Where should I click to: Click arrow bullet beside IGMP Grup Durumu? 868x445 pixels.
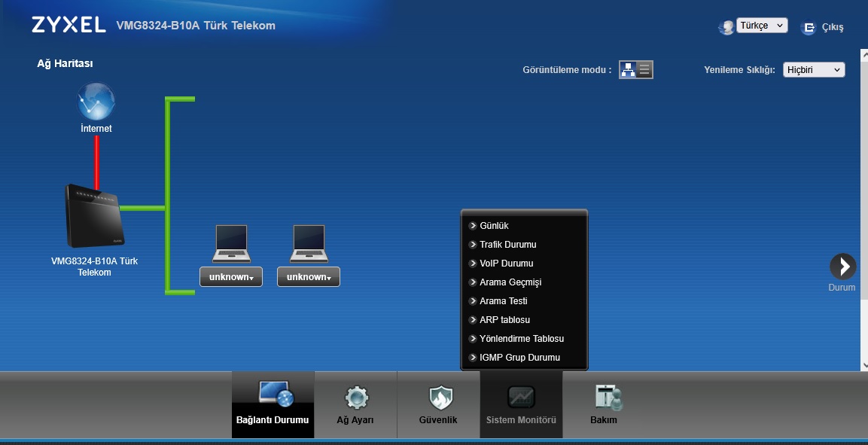click(473, 358)
